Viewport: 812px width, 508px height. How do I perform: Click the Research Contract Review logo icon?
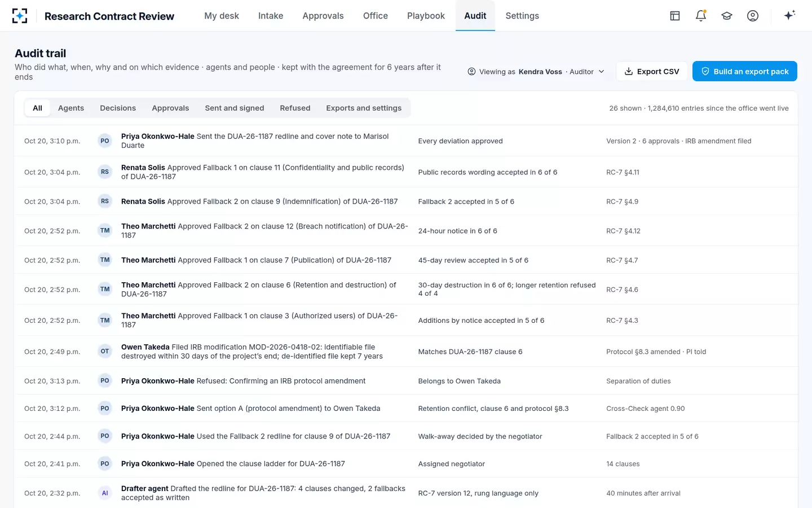(20, 16)
